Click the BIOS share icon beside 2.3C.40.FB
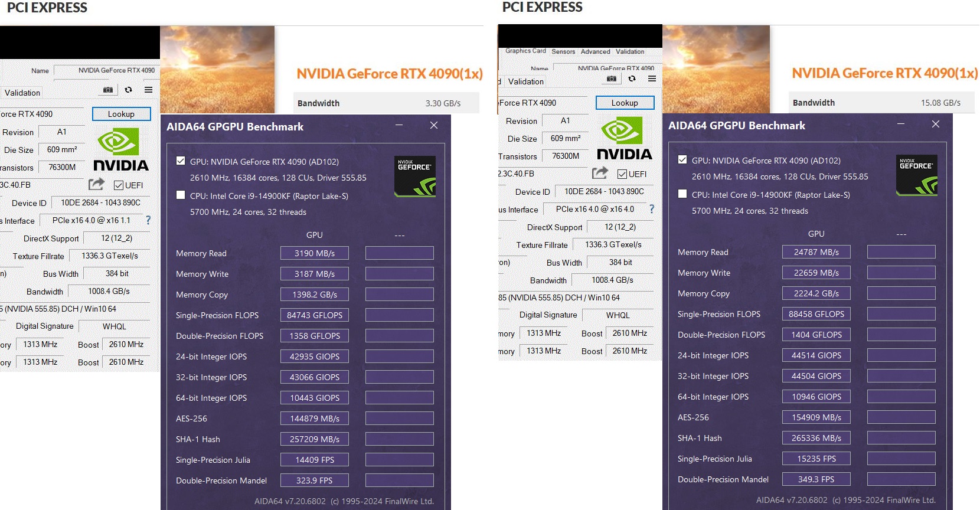Viewport: 980px width, 510px height. tap(600, 173)
